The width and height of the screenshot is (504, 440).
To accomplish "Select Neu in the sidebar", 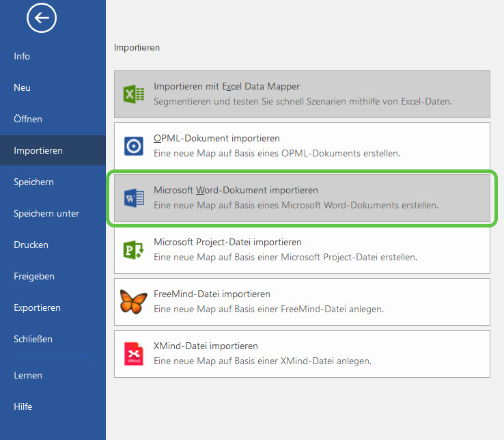I will click(x=22, y=87).
